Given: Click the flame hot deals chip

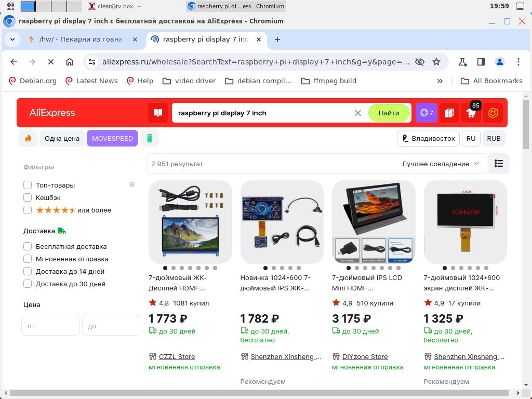Looking at the screenshot, I should click(x=28, y=138).
